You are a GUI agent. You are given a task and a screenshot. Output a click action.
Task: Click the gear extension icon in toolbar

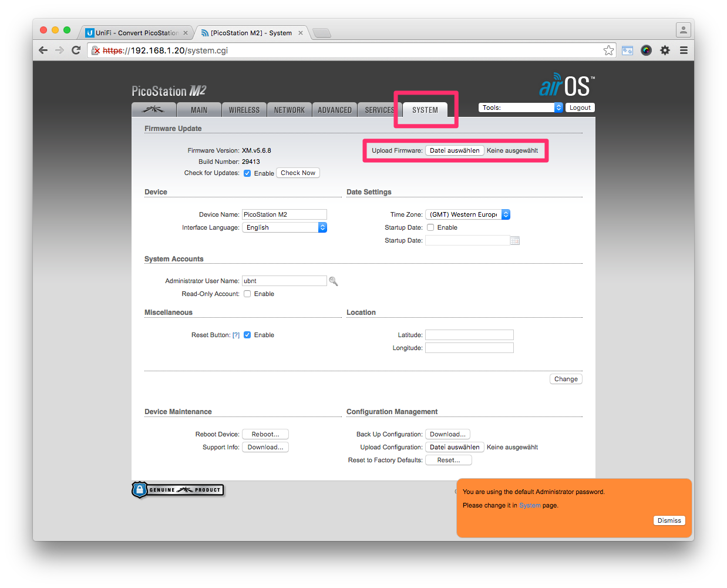[665, 51]
